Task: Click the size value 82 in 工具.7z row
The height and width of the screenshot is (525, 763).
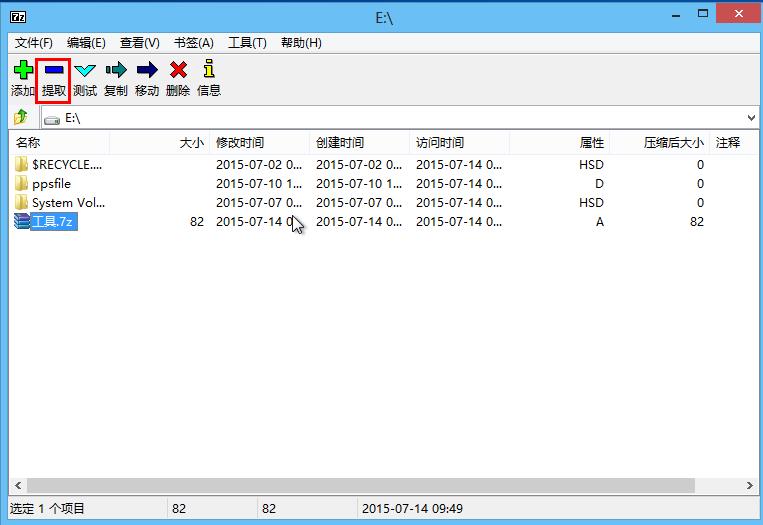Action: tap(197, 221)
